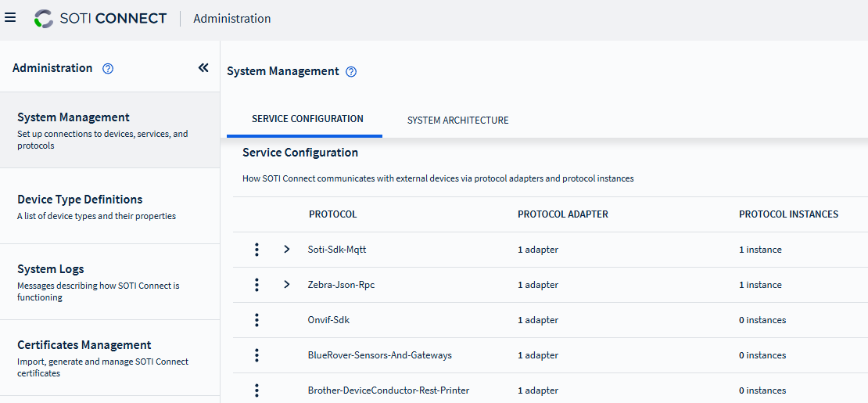Click '0 instances' in BlueRover-Sensors-And-Gateways row
The image size is (868, 403).
pyautogui.click(x=762, y=355)
